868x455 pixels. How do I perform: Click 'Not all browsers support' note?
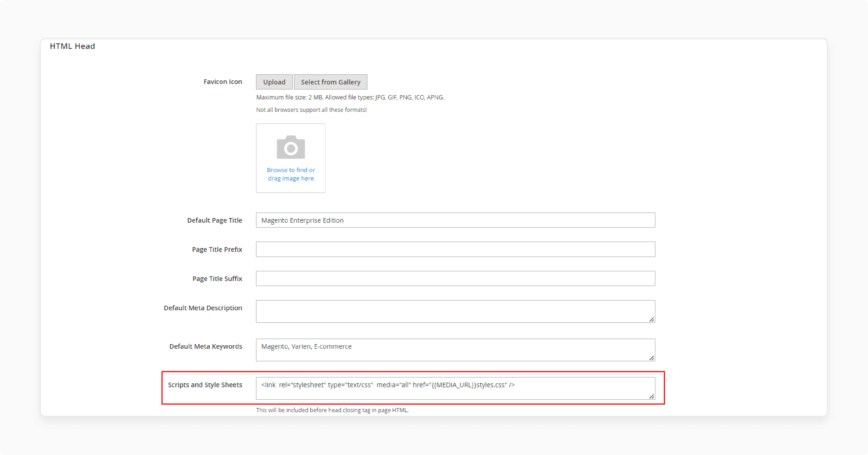(311, 110)
